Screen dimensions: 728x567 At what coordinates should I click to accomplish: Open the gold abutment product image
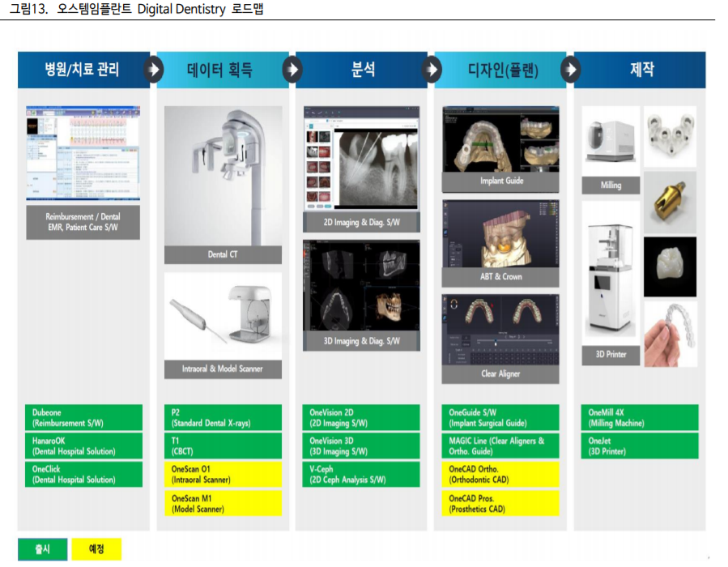[x=670, y=202]
